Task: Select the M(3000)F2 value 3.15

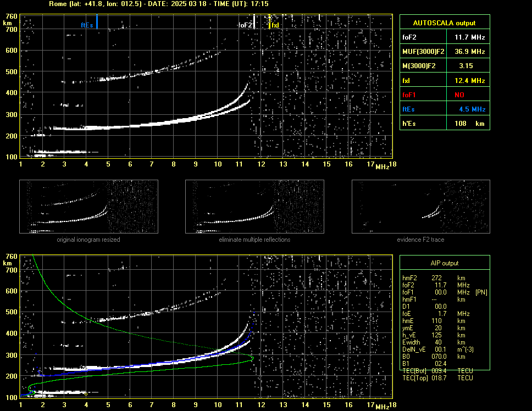Action: pos(466,66)
